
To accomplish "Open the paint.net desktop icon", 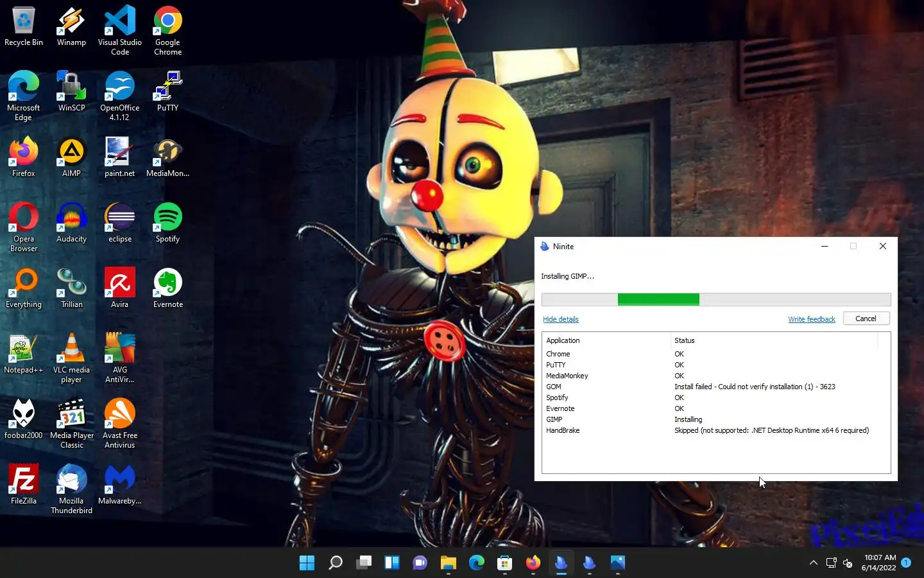I will click(120, 157).
